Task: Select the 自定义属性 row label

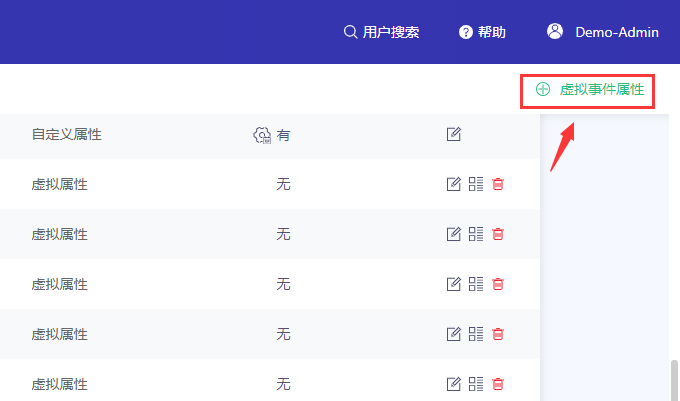Action: click(x=66, y=134)
